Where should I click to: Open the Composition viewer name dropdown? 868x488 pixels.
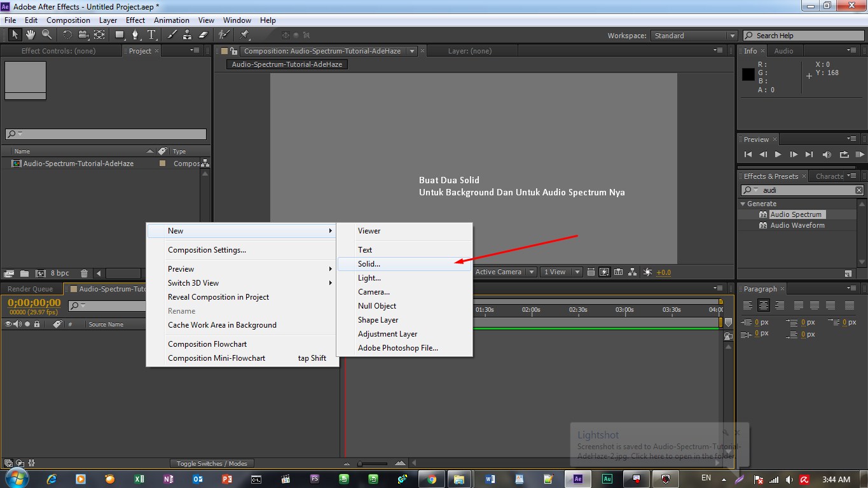point(413,51)
